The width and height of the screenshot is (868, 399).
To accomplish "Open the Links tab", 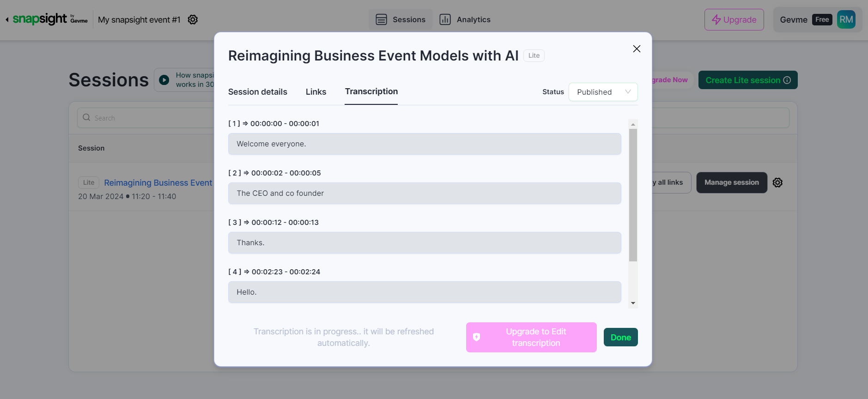I will 316,92.
